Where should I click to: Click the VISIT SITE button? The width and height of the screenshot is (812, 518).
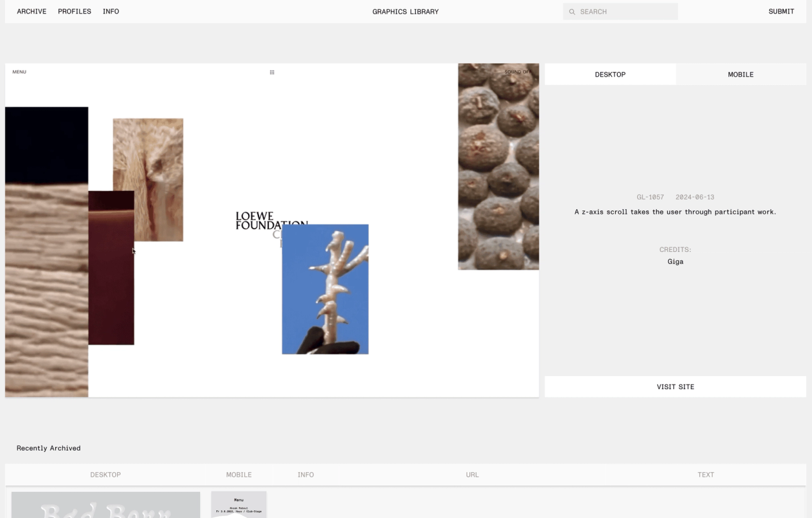click(675, 387)
